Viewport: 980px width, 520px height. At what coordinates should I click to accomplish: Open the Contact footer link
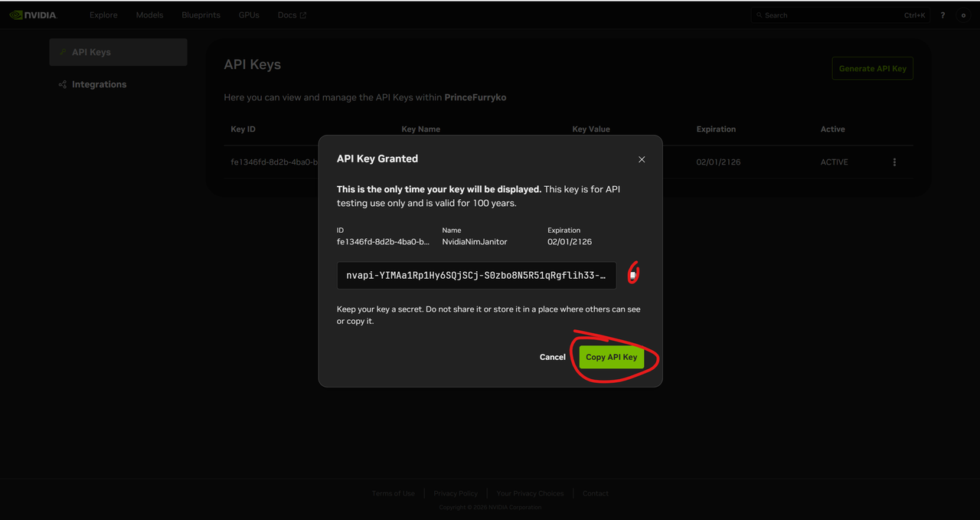click(596, 494)
